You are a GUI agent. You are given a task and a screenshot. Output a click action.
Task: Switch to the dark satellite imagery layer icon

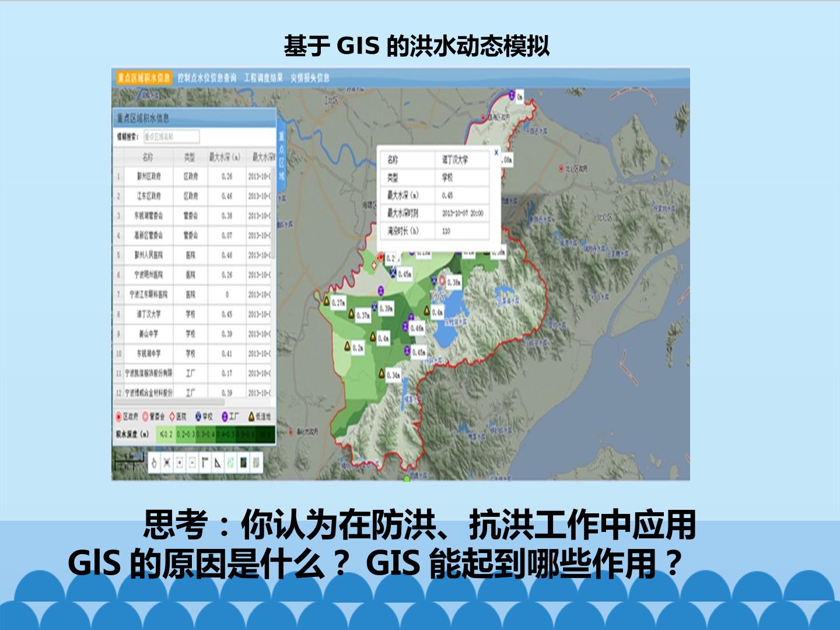[243, 463]
